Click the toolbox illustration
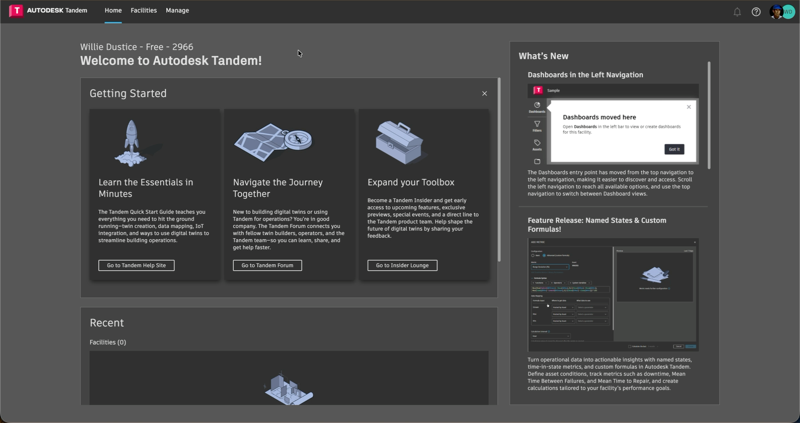This screenshot has width=800, height=423. pyautogui.click(x=399, y=143)
